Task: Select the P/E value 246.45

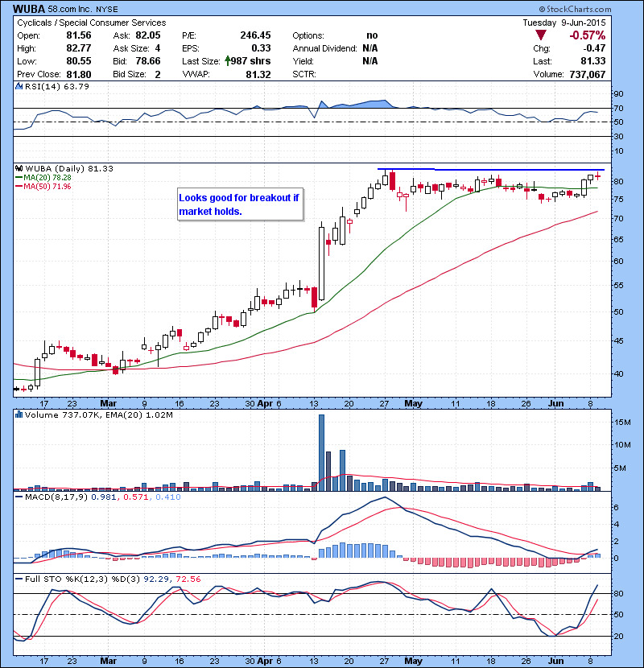Action: coord(255,35)
